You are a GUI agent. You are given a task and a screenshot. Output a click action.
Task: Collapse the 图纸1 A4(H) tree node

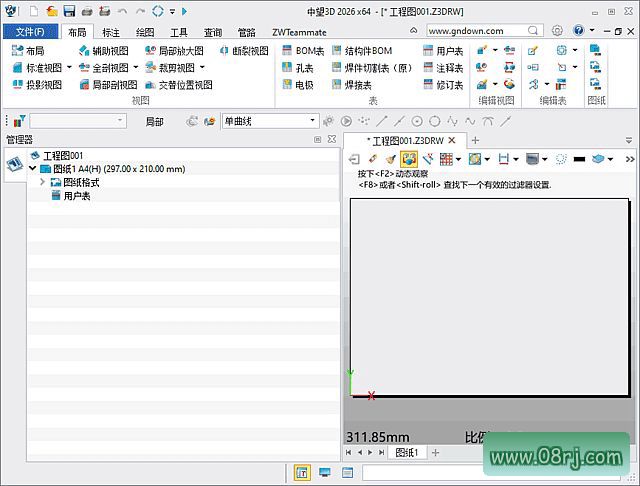point(33,168)
